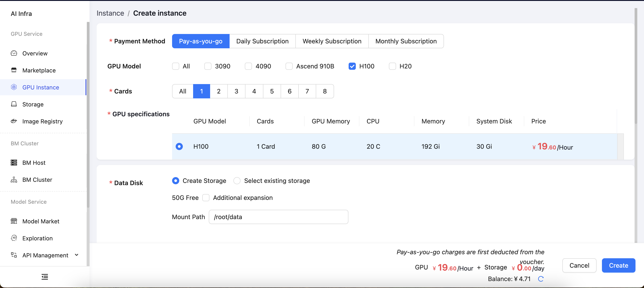Refresh the balance with the reload icon

pyautogui.click(x=541, y=279)
